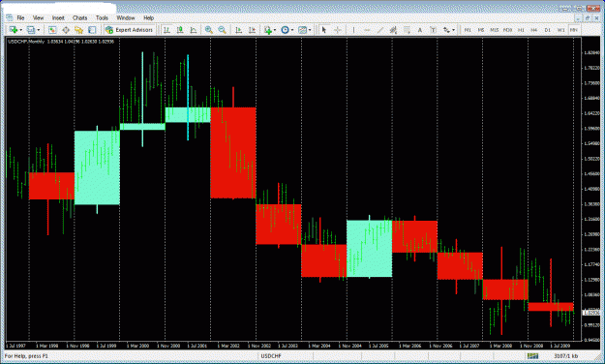This screenshot has width=605, height=364.
Task: Click the current price label 1.02936
Action: tap(590, 312)
